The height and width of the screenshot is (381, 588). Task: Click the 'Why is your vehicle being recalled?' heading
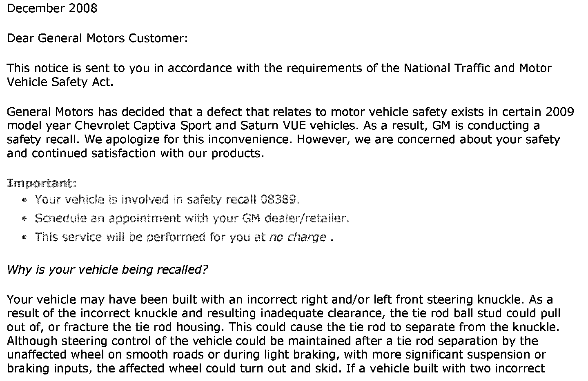(x=107, y=270)
